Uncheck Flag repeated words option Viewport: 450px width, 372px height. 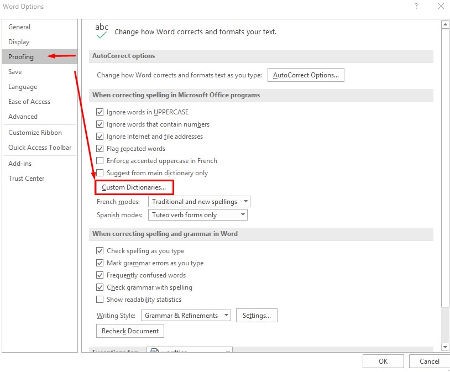[x=100, y=148]
